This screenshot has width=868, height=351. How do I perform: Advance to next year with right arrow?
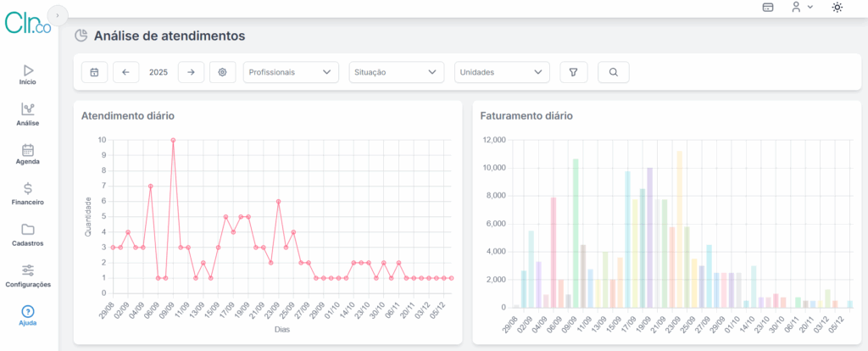click(x=191, y=73)
